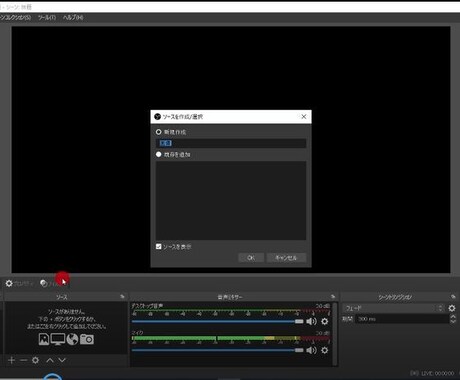Open the ヘルプ menu
460x380 pixels.
[x=73, y=17]
